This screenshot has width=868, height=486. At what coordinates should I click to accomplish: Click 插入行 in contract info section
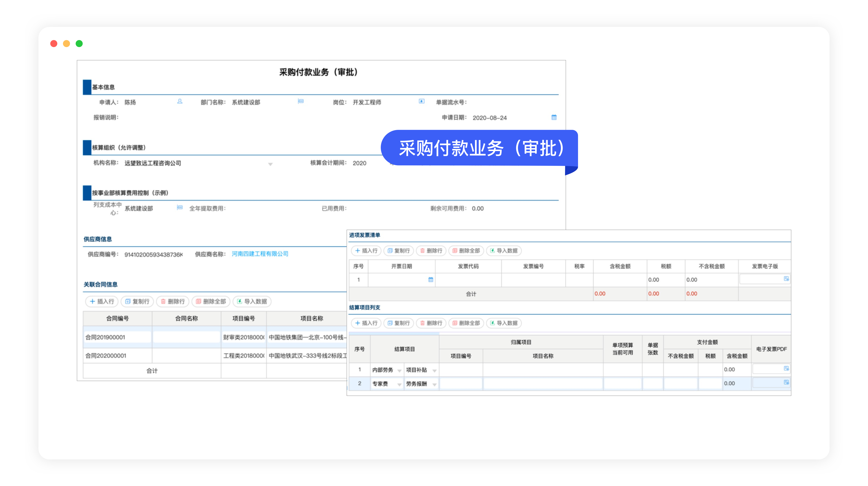(102, 301)
